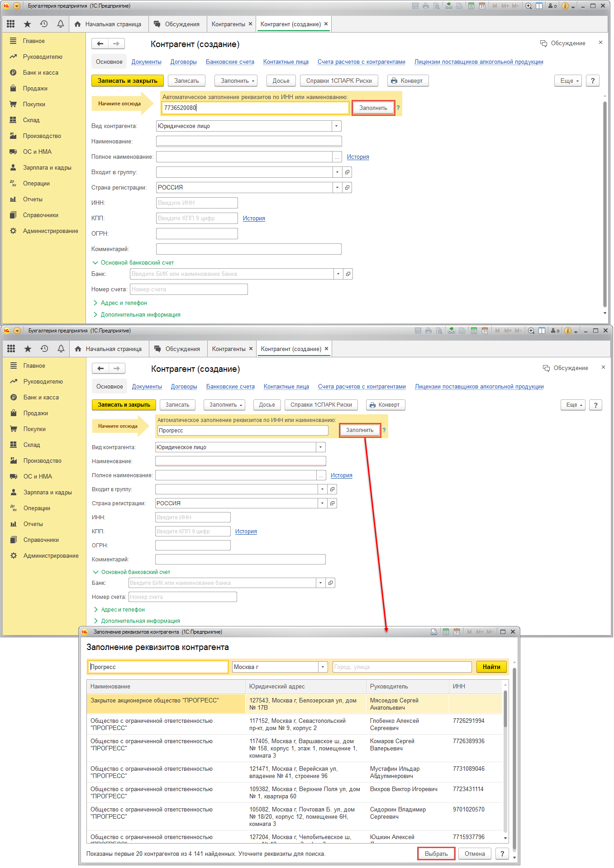Image resolution: width=614 pixels, height=868 pixels.
Task: Open notifications bell in the Прогресс window
Action: [x=61, y=349]
